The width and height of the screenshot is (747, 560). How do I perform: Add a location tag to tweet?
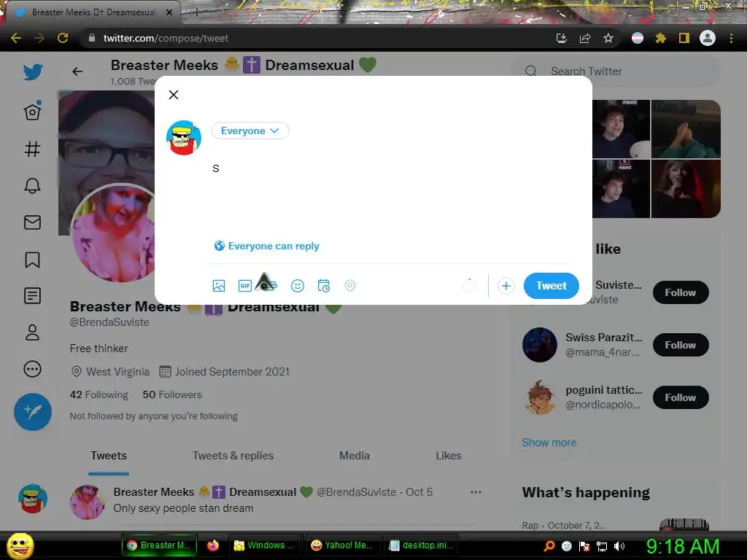(x=350, y=286)
